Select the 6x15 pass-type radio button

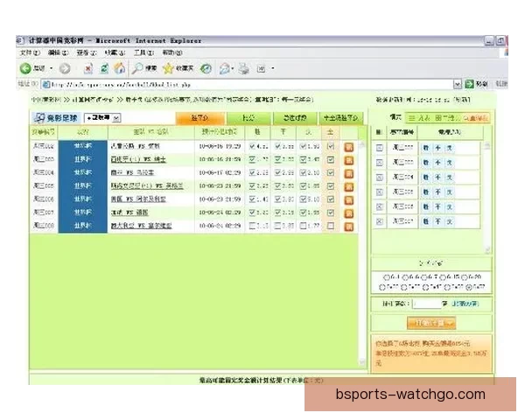tap(443, 277)
